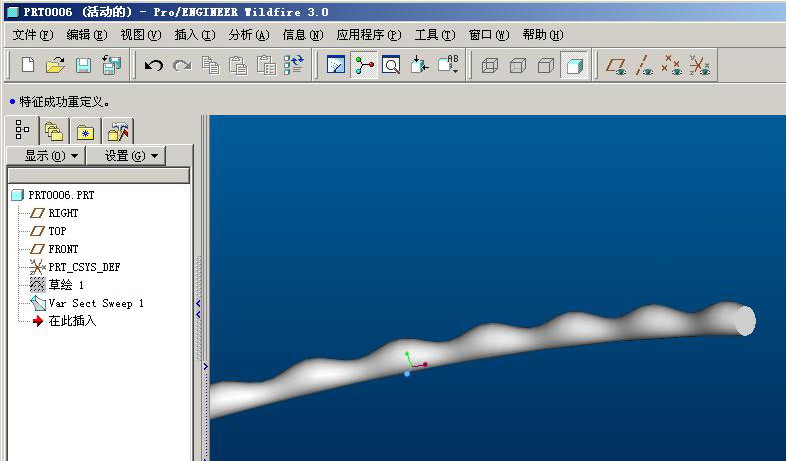Click the Paste toolbar icon

238,65
